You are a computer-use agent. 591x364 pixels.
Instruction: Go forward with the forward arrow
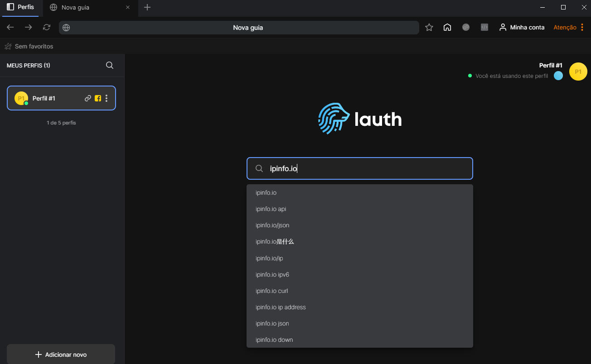pyautogui.click(x=28, y=28)
